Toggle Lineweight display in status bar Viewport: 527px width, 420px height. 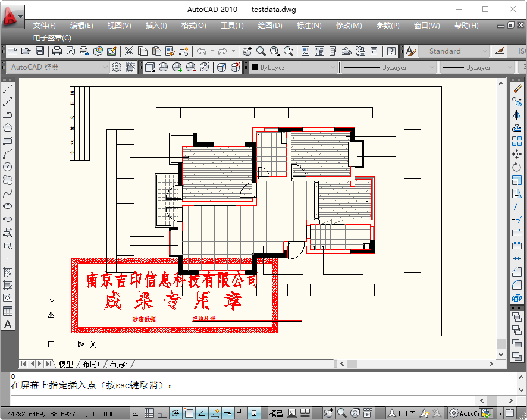click(241, 413)
